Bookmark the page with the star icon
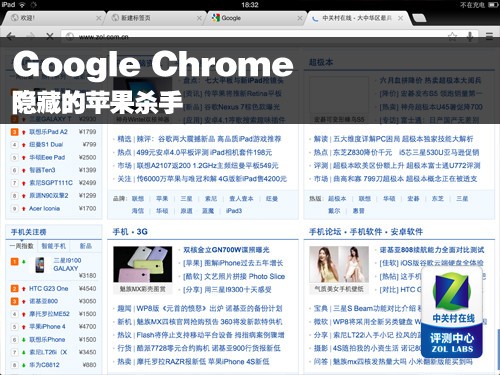The height and width of the screenshot is (375, 500). (x=452, y=36)
